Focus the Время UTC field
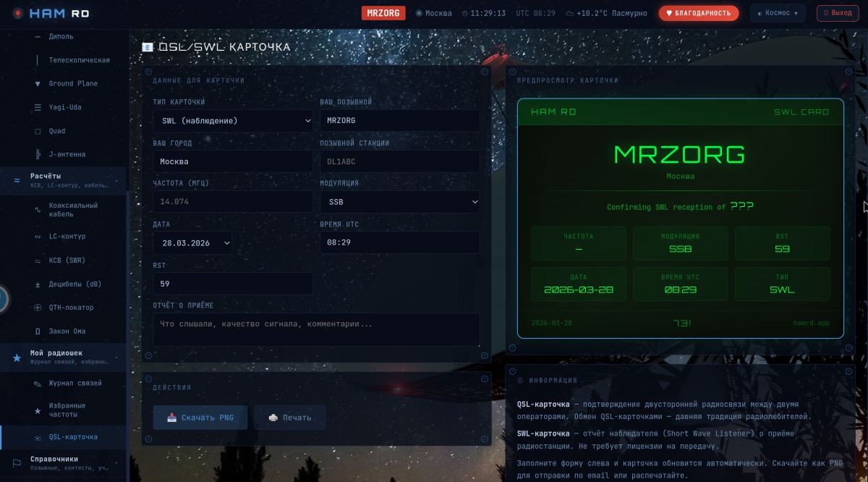This screenshot has height=482, width=868. [400, 242]
